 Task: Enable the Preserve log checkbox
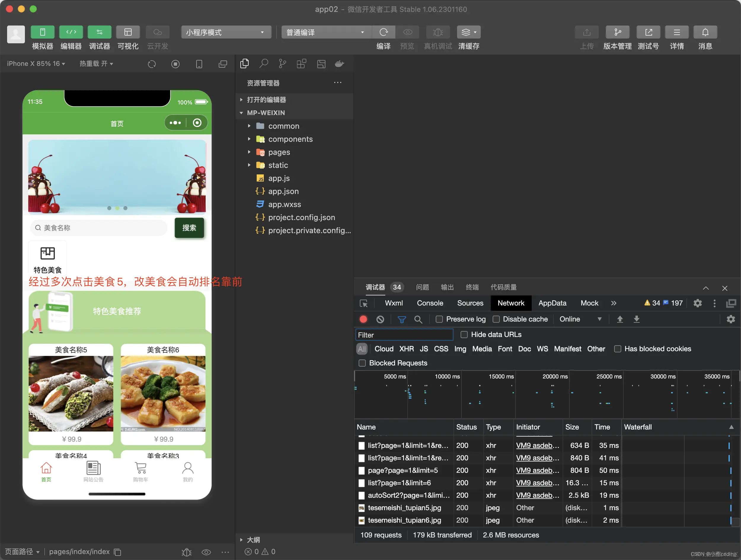click(x=439, y=319)
